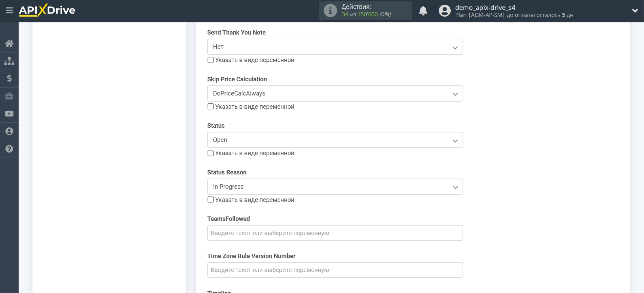Click the demo_apix-drive_s4 account name
The height and width of the screenshot is (293, 644).
click(x=485, y=7)
